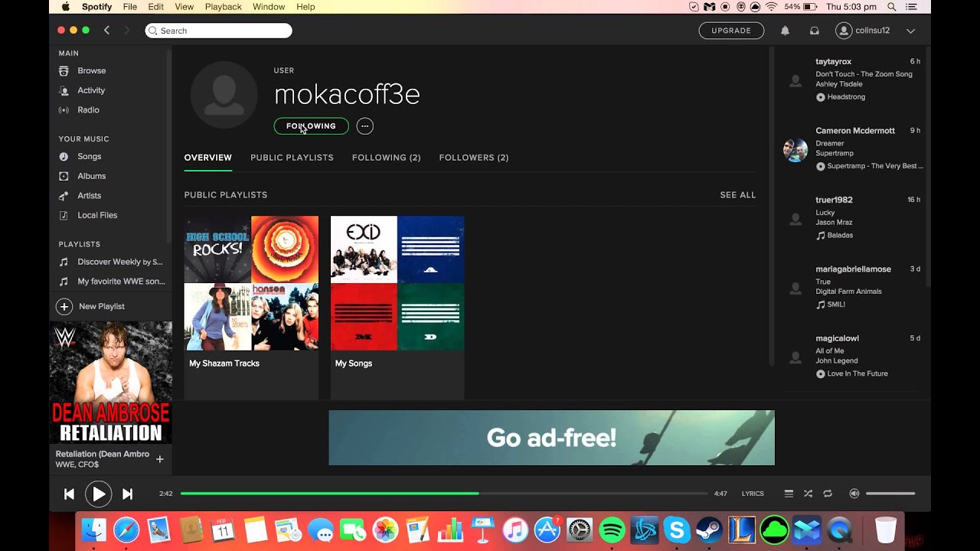
Task: Open Finder in the Dock
Action: 94,530
